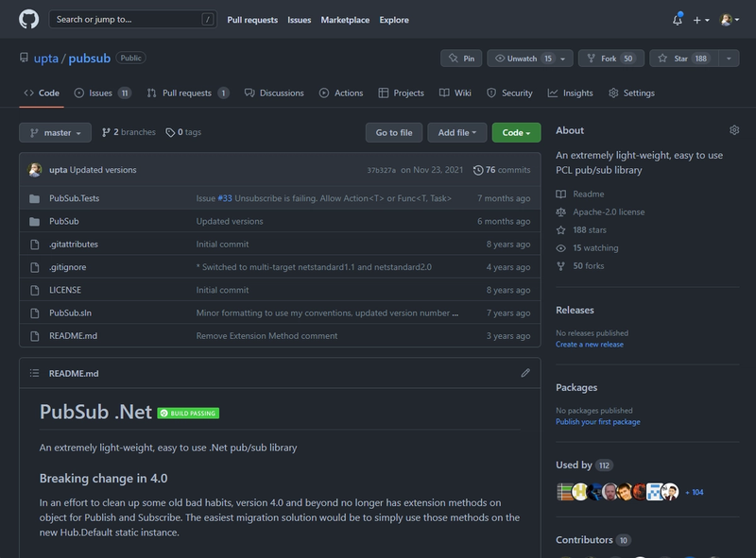Open the LICENSE file
The width and height of the screenshot is (756, 558).
(x=65, y=290)
